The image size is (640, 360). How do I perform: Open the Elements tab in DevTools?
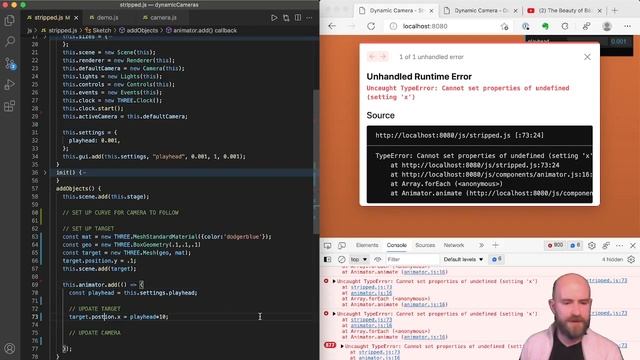(x=367, y=245)
